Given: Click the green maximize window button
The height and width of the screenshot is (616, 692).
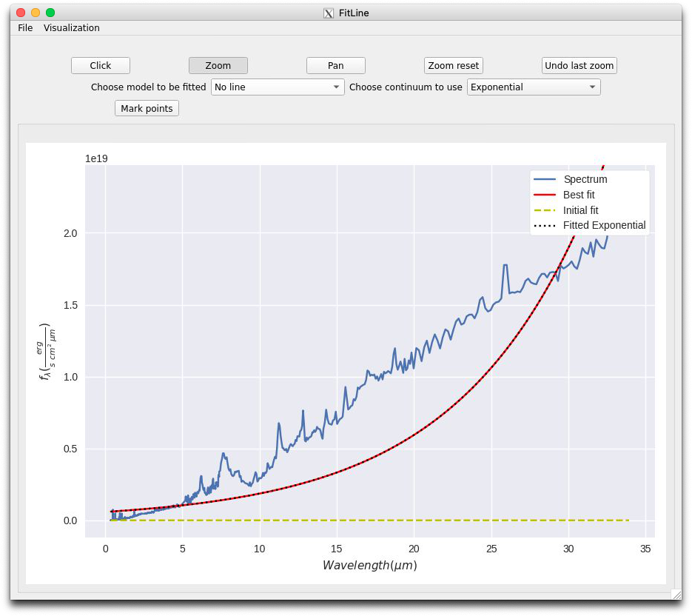Looking at the screenshot, I should (50, 13).
